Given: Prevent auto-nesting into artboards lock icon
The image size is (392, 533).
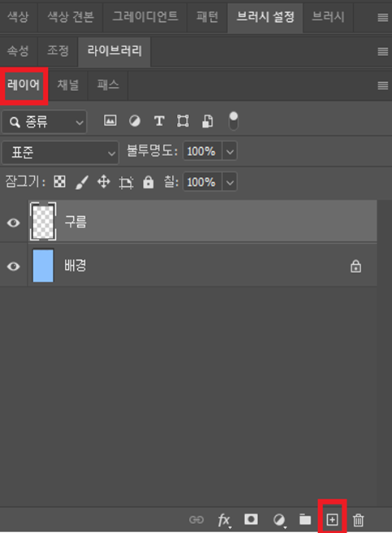Looking at the screenshot, I should [126, 183].
